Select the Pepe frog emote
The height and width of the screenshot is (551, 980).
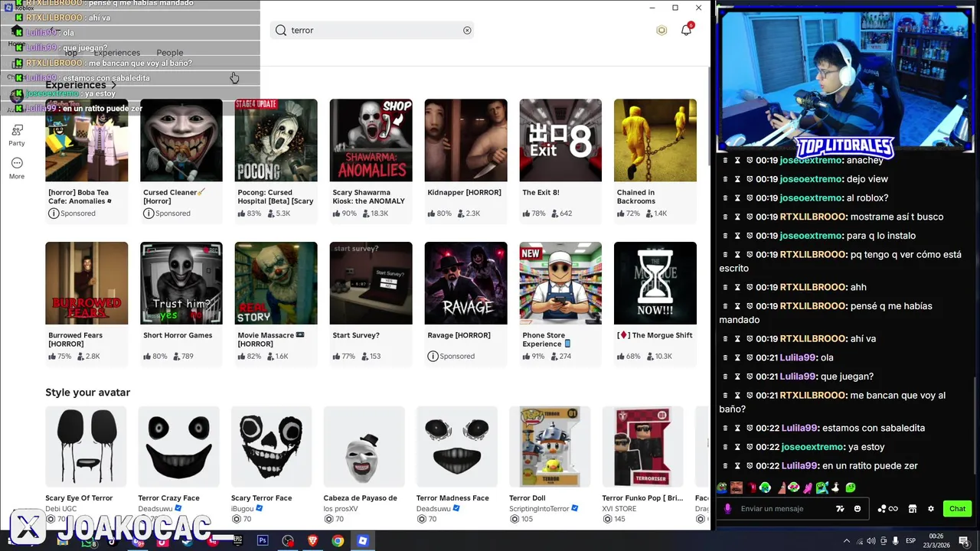tap(722, 487)
